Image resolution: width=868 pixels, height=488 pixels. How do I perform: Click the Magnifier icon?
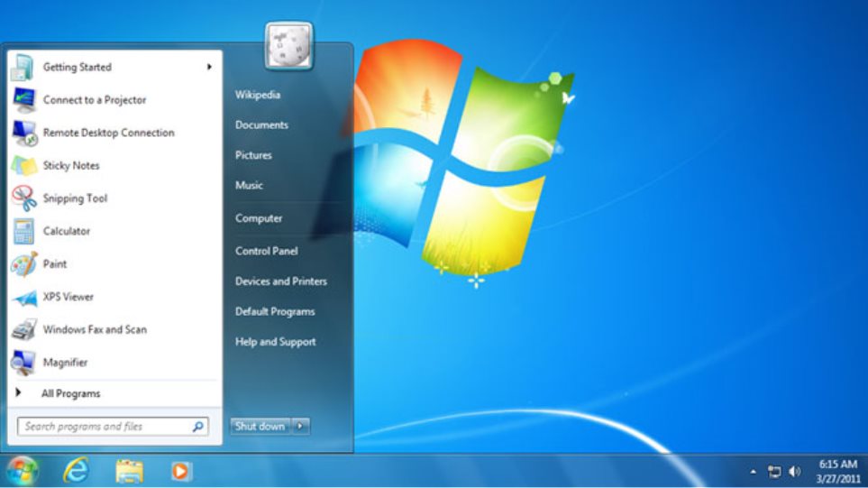tap(23, 363)
